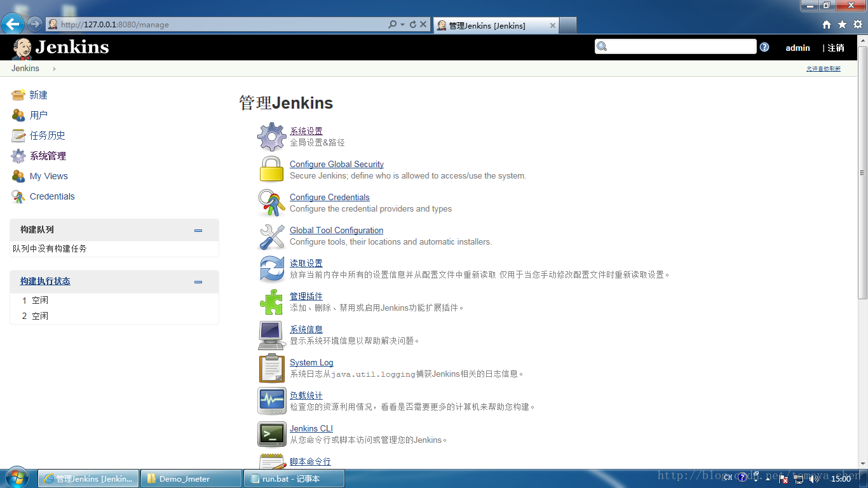Focus the Jenkins search box

coord(675,46)
